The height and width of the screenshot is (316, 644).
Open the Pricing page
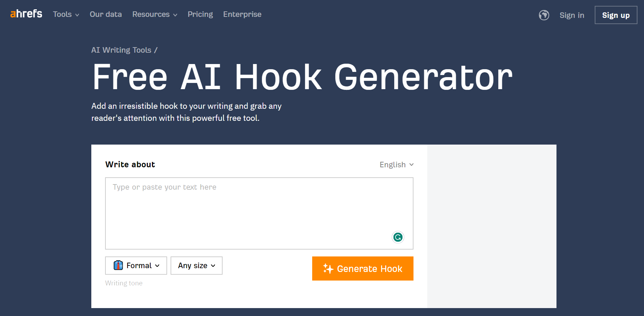point(200,14)
